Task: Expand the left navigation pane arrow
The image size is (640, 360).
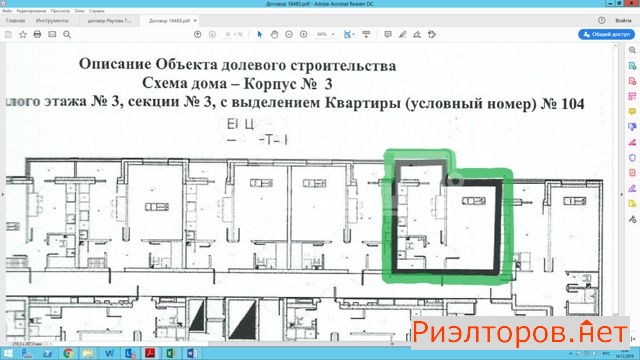Action: [x=2, y=194]
